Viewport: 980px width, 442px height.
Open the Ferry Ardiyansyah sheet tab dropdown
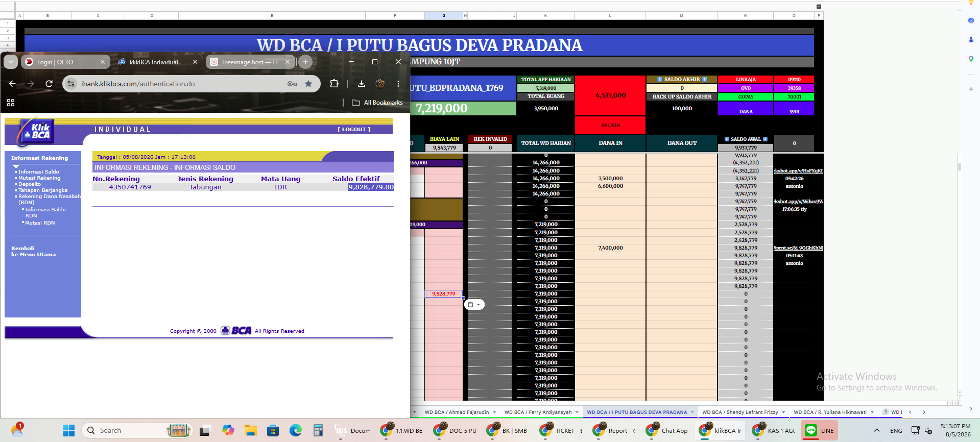577,412
